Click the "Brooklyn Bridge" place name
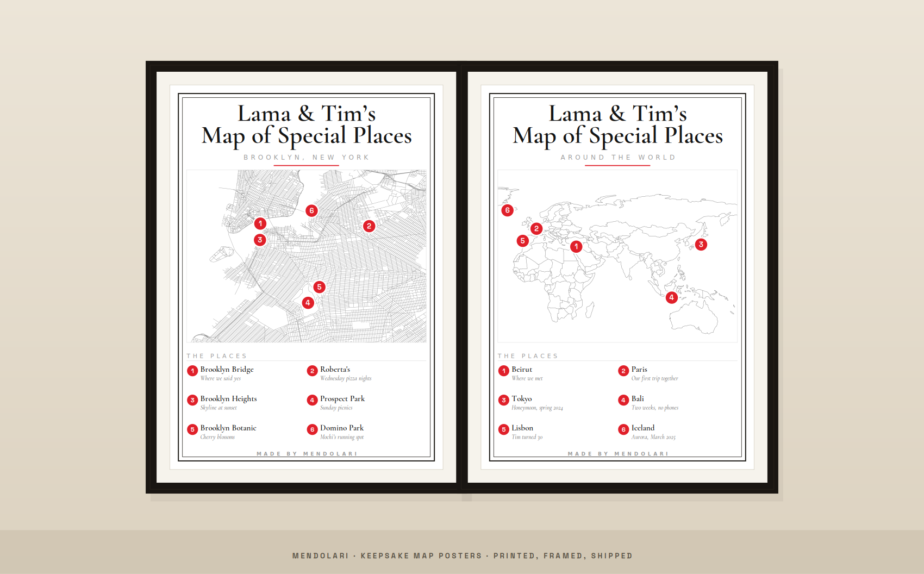924x574 pixels. tap(227, 370)
